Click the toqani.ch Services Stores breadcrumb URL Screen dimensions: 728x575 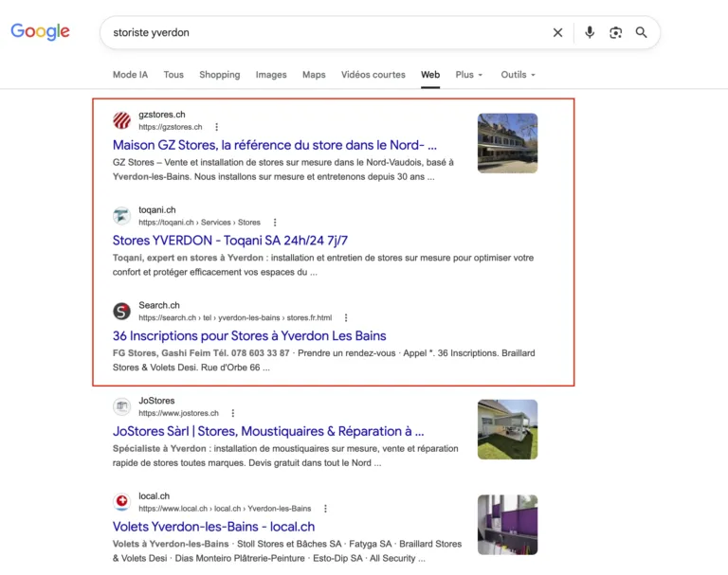[x=200, y=223]
